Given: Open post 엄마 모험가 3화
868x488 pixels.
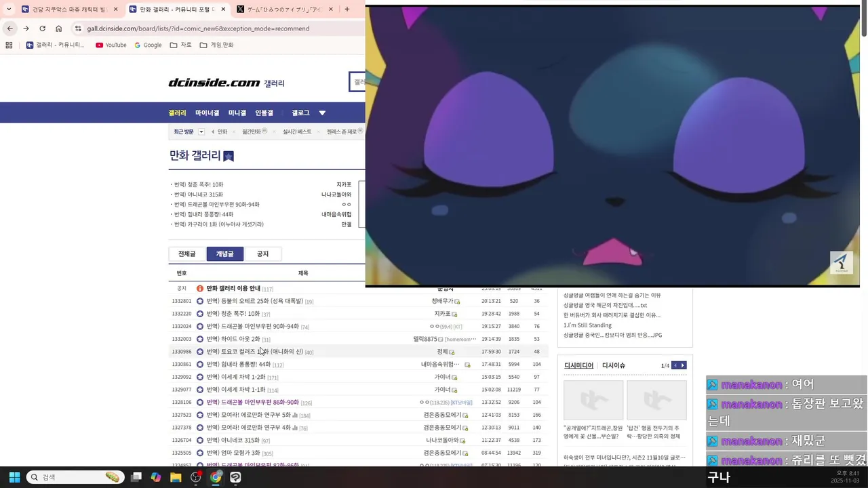Looking at the screenshot, I should (233, 453).
